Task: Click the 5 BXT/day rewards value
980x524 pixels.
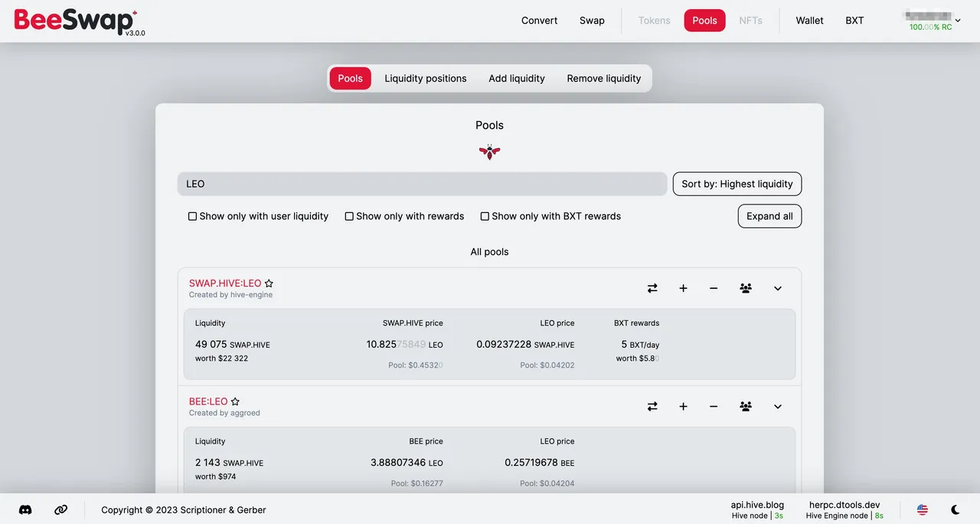Action: (x=640, y=344)
